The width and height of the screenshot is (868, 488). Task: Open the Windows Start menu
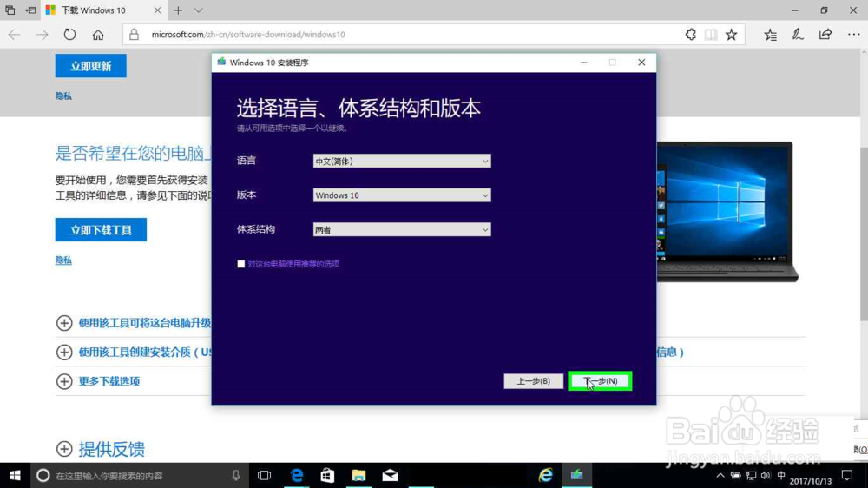[x=15, y=475]
